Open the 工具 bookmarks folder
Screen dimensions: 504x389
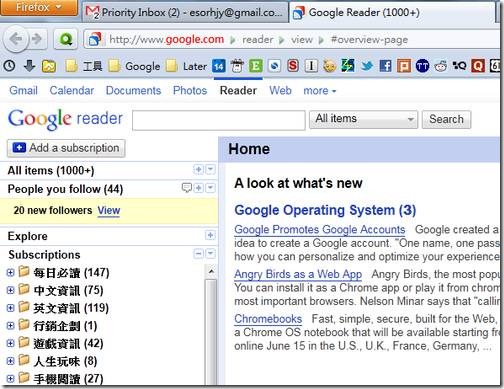(83, 66)
